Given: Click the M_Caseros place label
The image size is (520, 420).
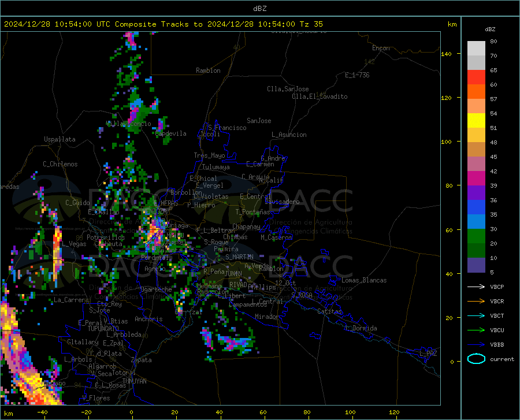Looking at the screenshot, I should tap(276, 237).
